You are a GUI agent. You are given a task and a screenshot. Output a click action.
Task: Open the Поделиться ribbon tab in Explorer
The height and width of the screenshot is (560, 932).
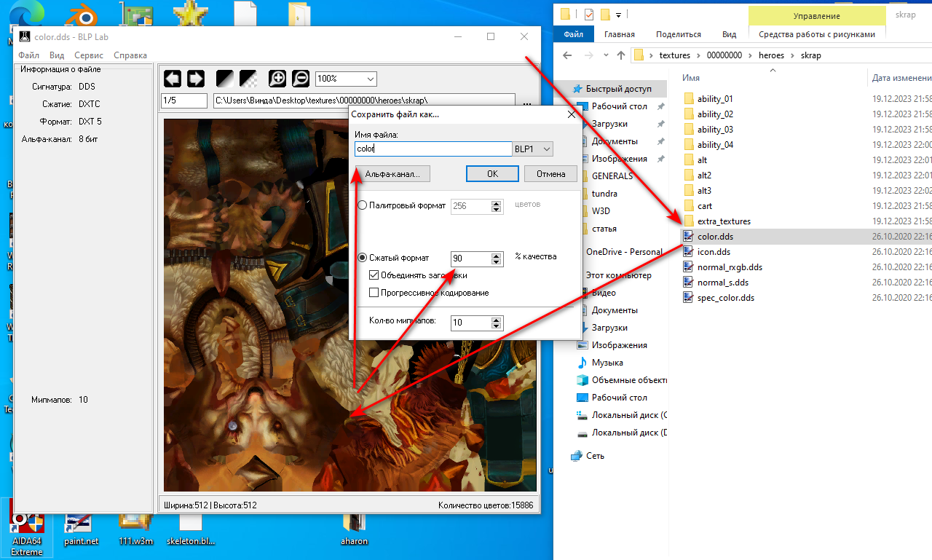[678, 34]
